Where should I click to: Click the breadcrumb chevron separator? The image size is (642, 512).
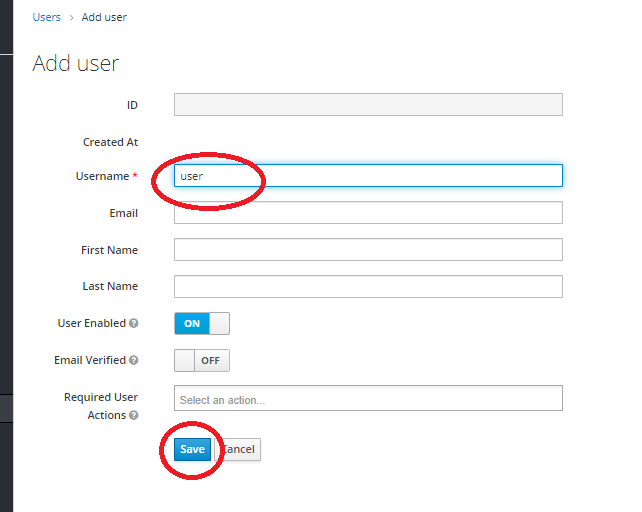(71, 18)
